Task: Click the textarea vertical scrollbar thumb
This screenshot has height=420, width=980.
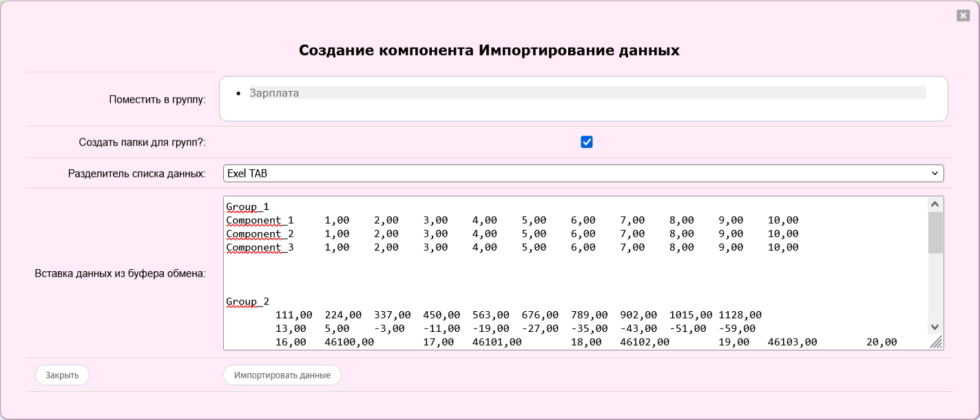Action: tap(935, 233)
